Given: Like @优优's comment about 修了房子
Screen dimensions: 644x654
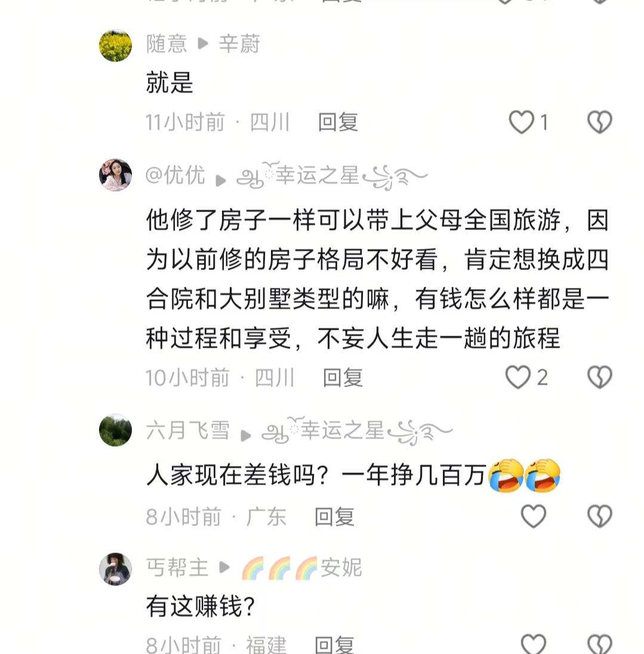Looking at the screenshot, I should click(517, 377).
